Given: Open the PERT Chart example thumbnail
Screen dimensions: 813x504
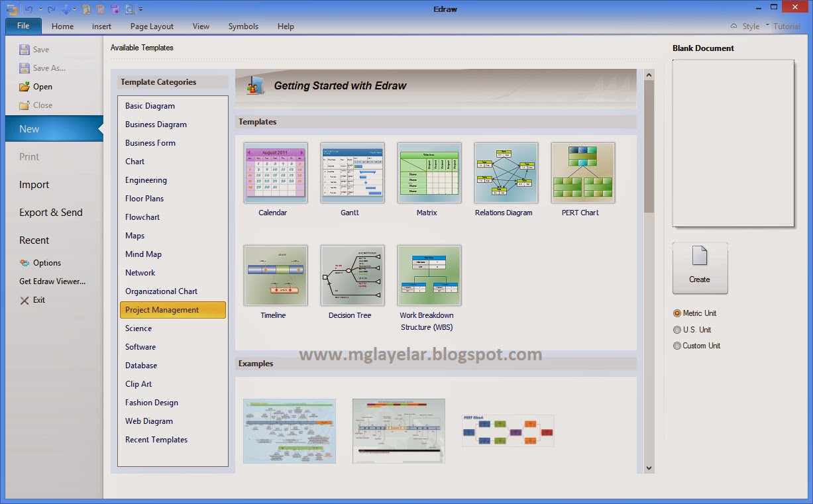Looking at the screenshot, I should (508, 431).
